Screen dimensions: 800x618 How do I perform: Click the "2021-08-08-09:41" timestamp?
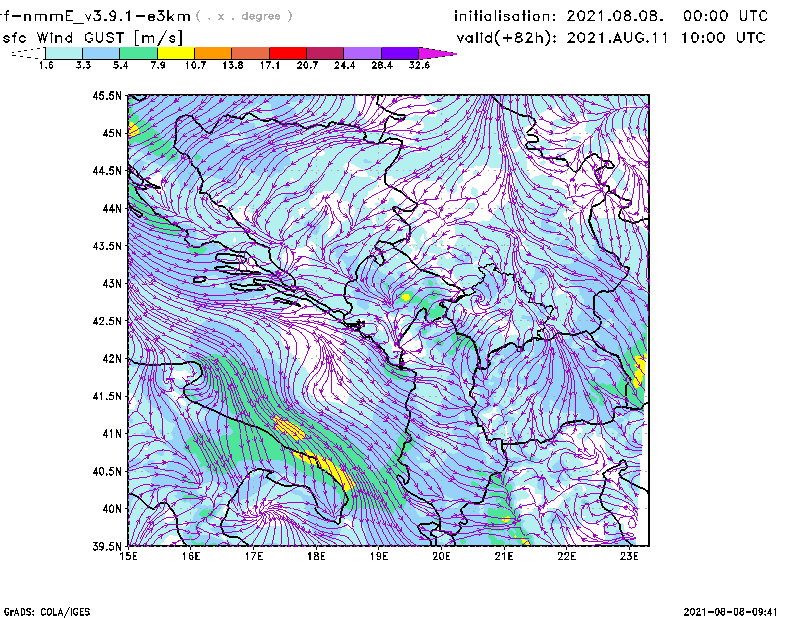[730, 612]
